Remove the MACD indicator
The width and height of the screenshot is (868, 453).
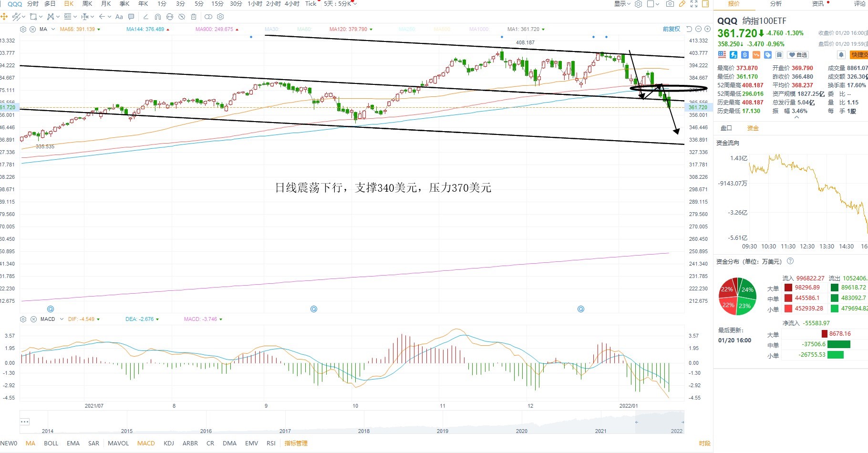click(x=33, y=319)
